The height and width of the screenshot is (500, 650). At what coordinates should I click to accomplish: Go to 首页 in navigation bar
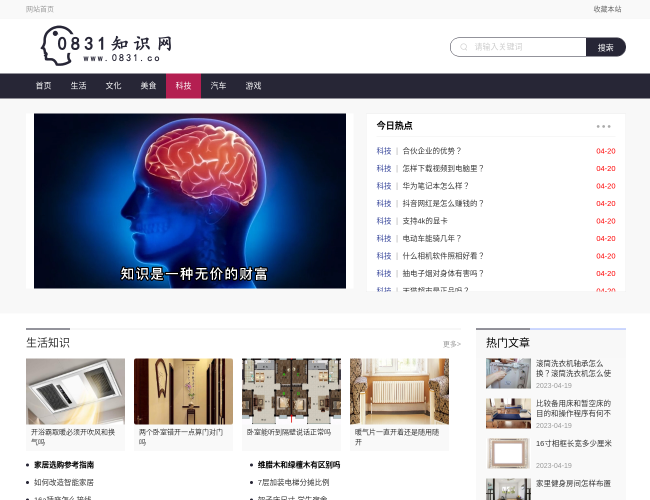click(44, 86)
